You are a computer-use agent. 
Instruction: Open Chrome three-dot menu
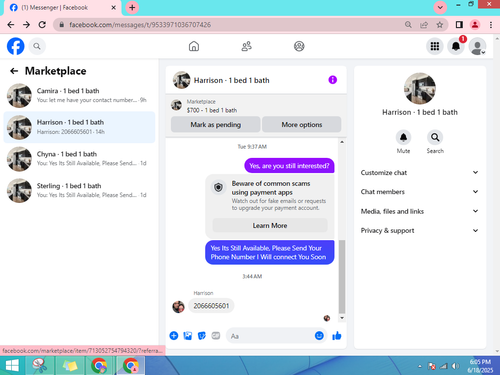pos(491,25)
